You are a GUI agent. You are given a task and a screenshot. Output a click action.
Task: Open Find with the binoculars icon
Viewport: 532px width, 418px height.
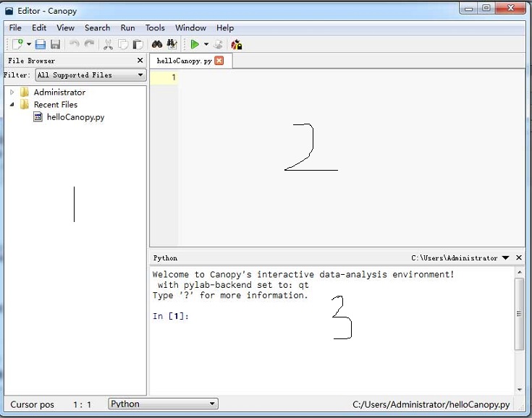[x=157, y=44]
